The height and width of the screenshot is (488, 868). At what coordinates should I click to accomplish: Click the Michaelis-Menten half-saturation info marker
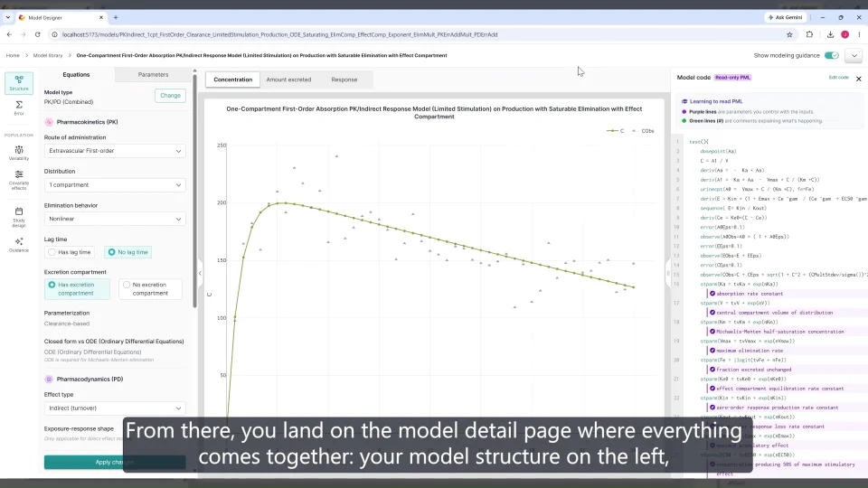(712, 332)
